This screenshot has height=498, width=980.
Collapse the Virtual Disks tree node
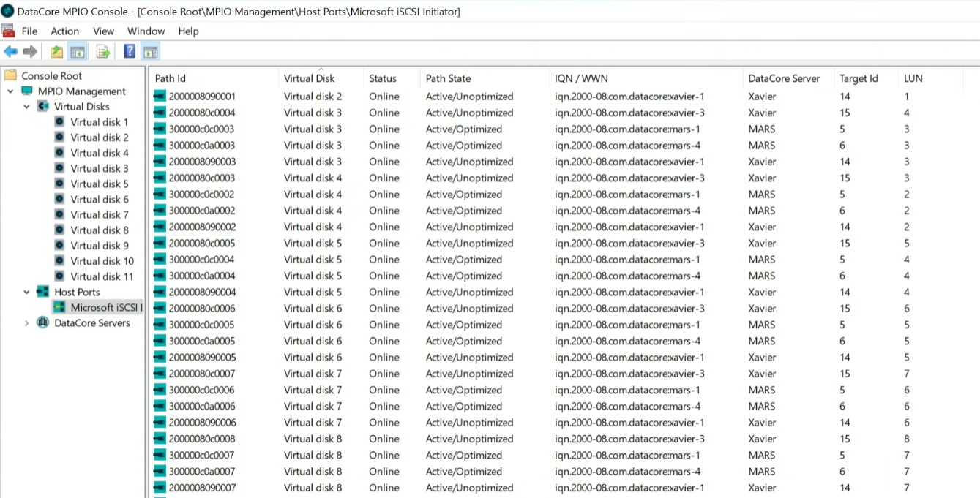pos(27,107)
